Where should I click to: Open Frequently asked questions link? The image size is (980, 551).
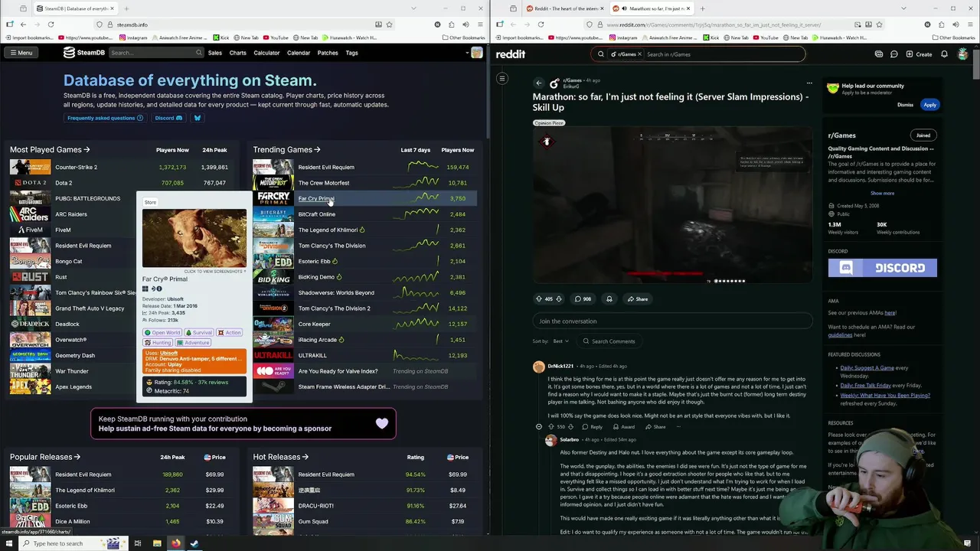(105, 118)
